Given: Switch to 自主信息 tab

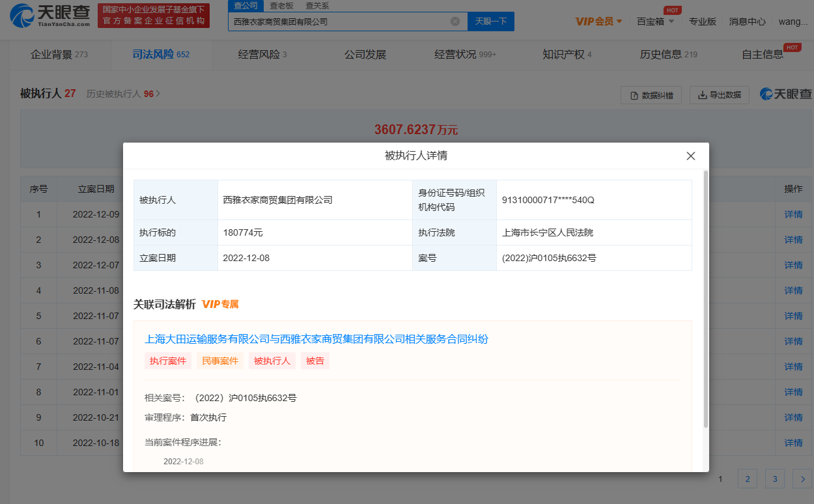Looking at the screenshot, I should 763,55.
